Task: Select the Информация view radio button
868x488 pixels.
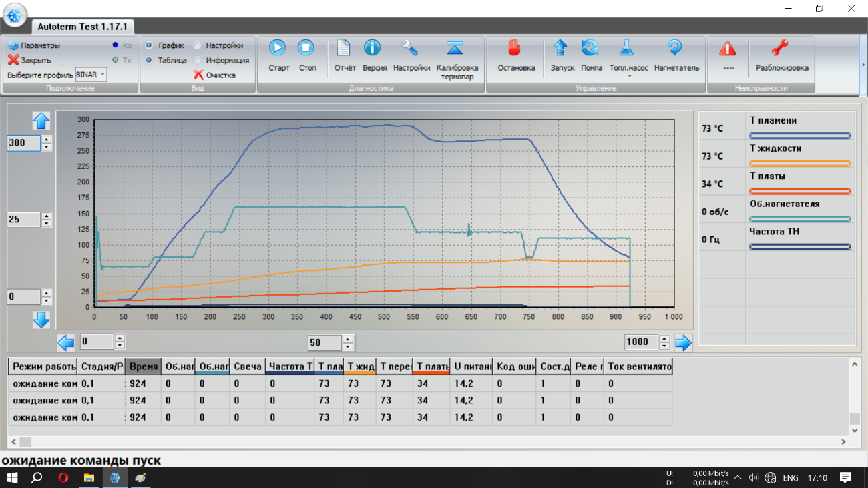Action: [197, 60]
